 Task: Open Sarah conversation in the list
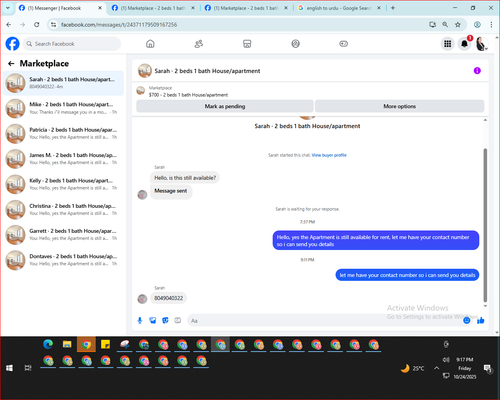[x=63, y=83]
